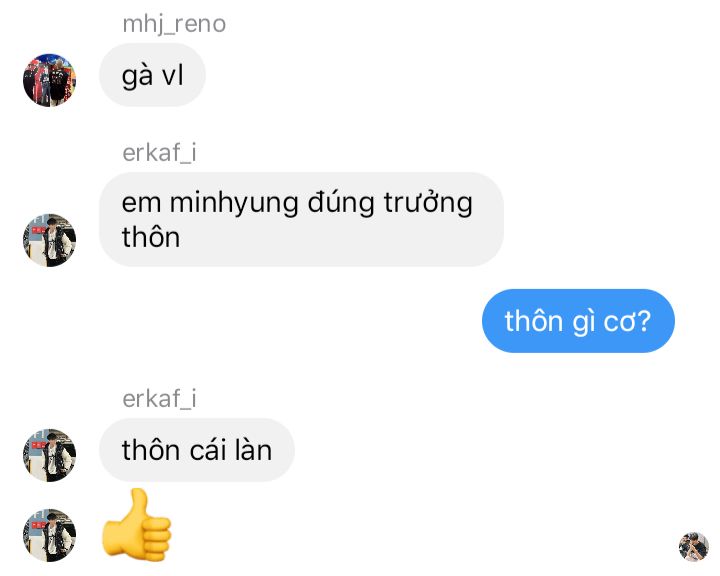Click 'thôn' on the long message's second line
Viewport: 720px width, 576px height.
[151, 237]
